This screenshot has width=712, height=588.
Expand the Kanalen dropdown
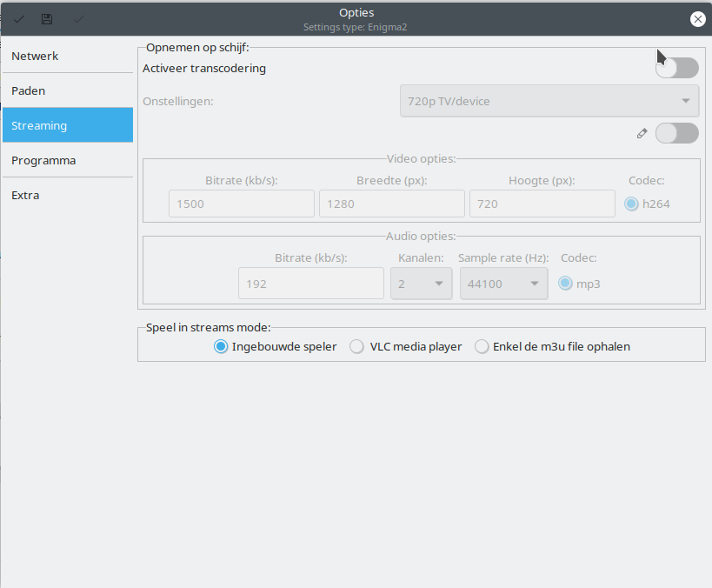pos(421,284)
